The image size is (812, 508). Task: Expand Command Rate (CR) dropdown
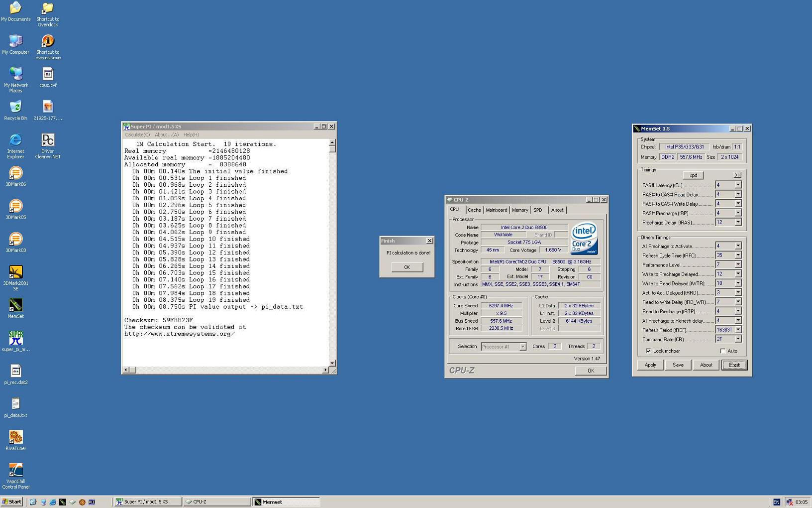(x=738, y=339)
